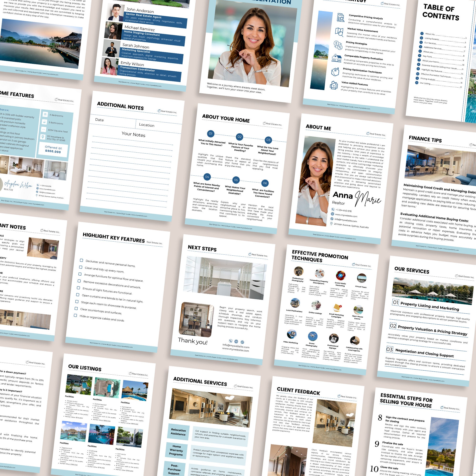476x476 pixels.
Task: Select the Competitive Pricing Analysis magnifier icon
Action: click(341, 17)
